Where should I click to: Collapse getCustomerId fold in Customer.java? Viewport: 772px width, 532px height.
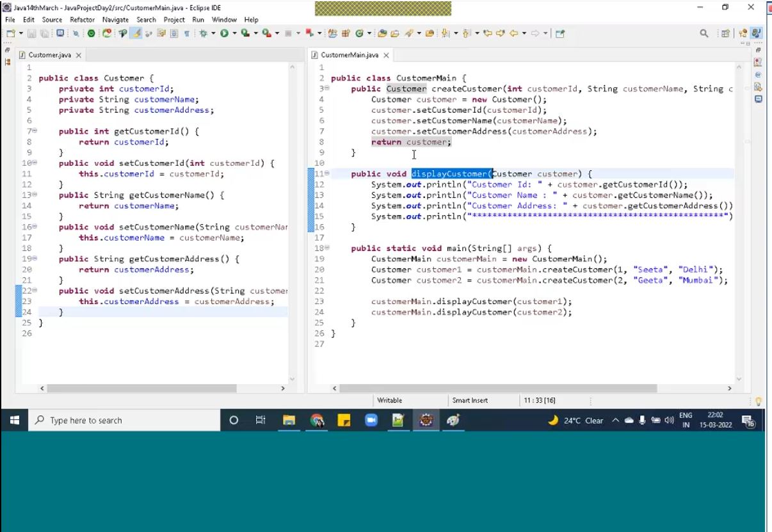[x=35, y=131]
